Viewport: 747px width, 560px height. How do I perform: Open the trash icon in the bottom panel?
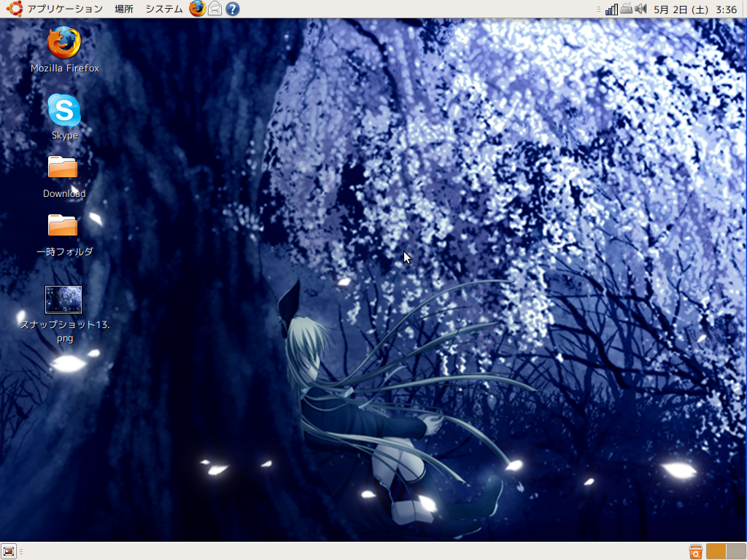pyautogui.click(x=696, y=551)
